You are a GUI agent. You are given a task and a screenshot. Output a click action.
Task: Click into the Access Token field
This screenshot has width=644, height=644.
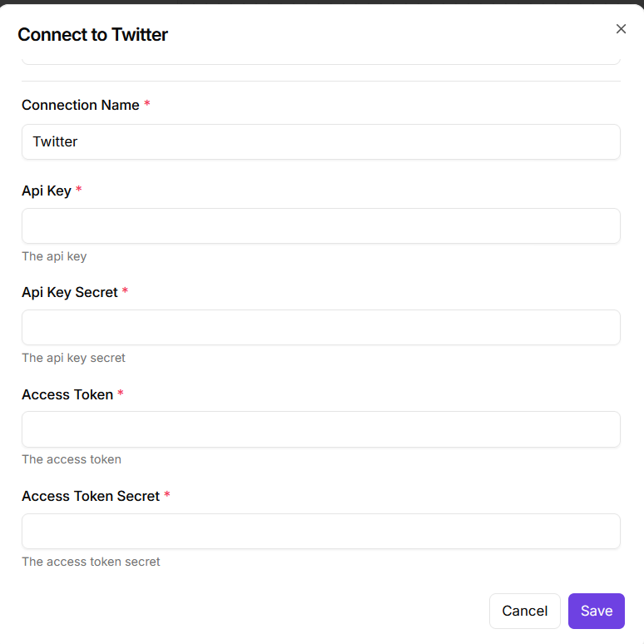pos(320,429)
